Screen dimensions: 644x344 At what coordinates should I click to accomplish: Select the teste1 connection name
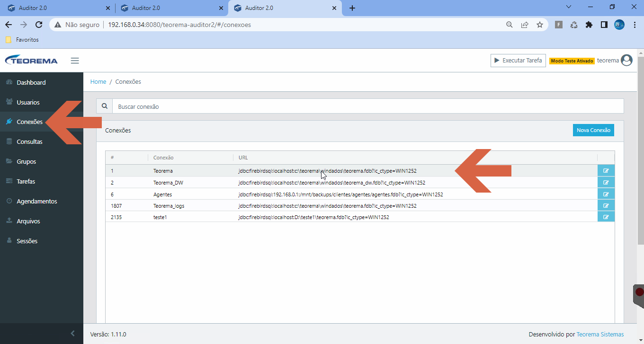point(161,217)
